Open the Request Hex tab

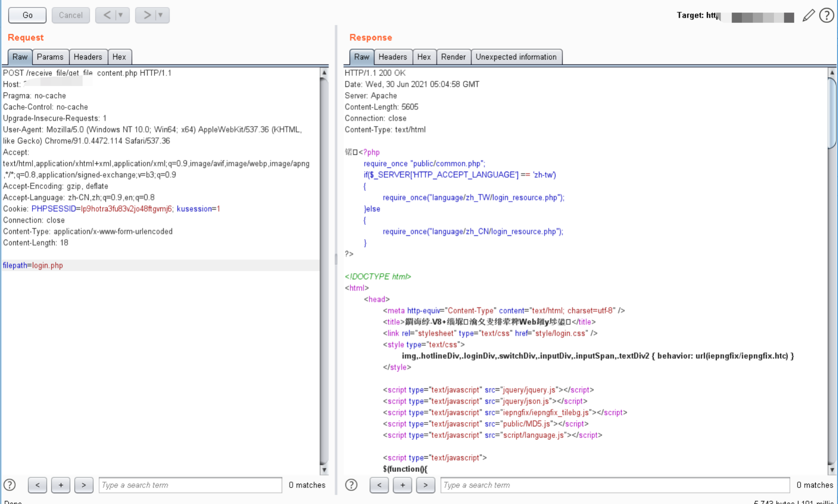coord(119,57)
